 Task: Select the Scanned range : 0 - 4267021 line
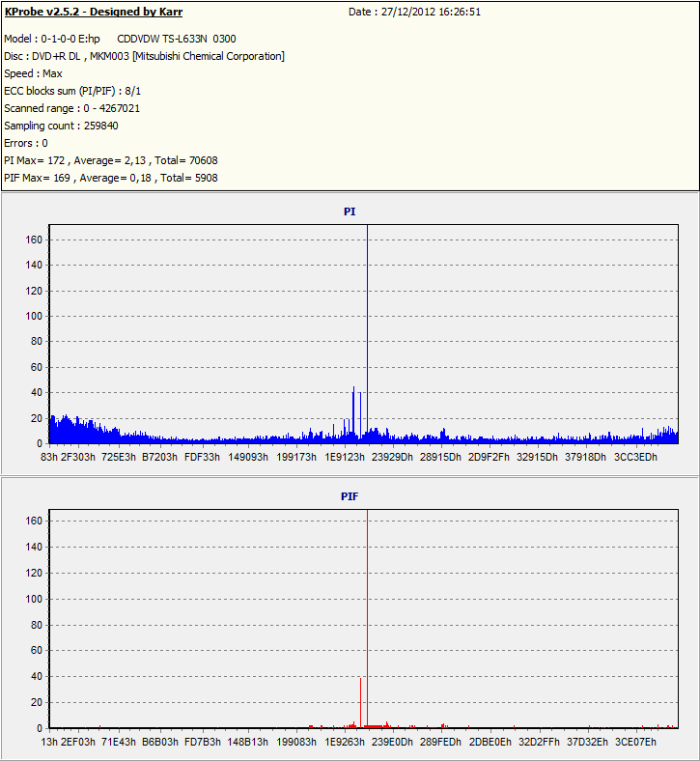(71, 108)
